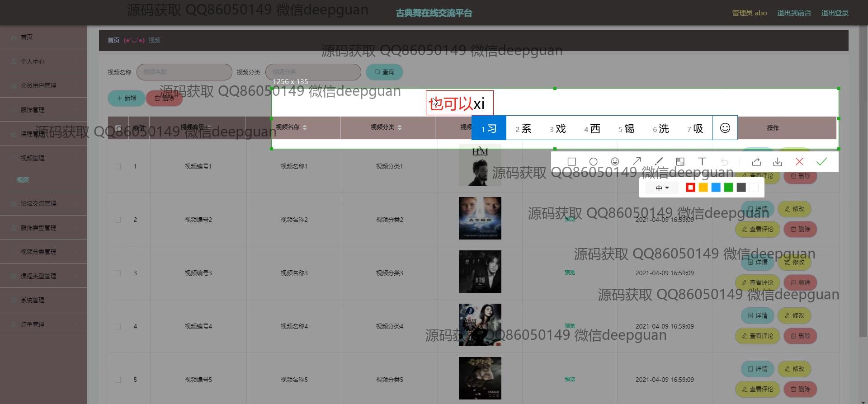Open the cover thumbnail for row 5
The height and width of the screenshot is (404, 868).
(480, 378)
